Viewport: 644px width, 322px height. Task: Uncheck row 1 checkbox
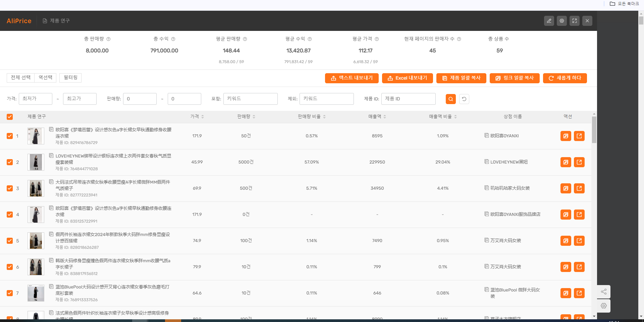click(10, 136)
